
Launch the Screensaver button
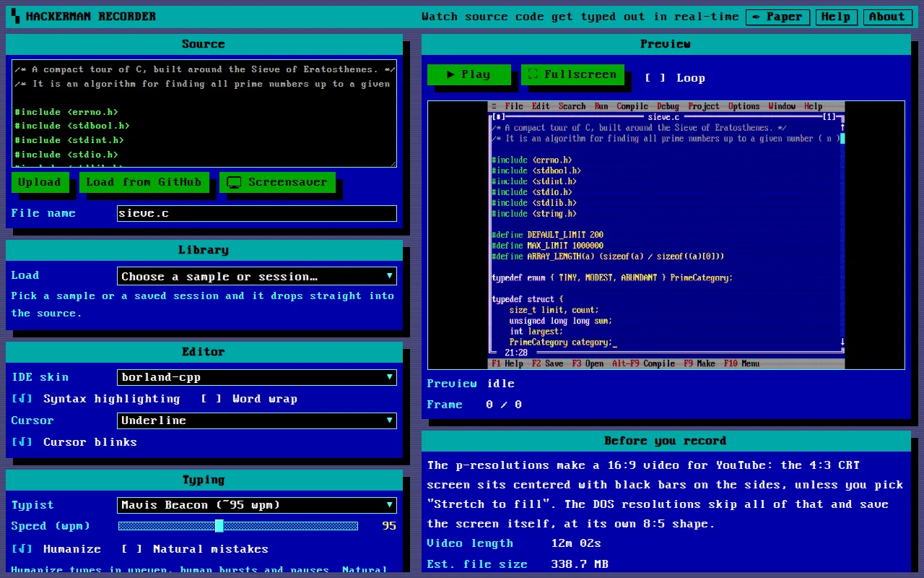(277, 182)
